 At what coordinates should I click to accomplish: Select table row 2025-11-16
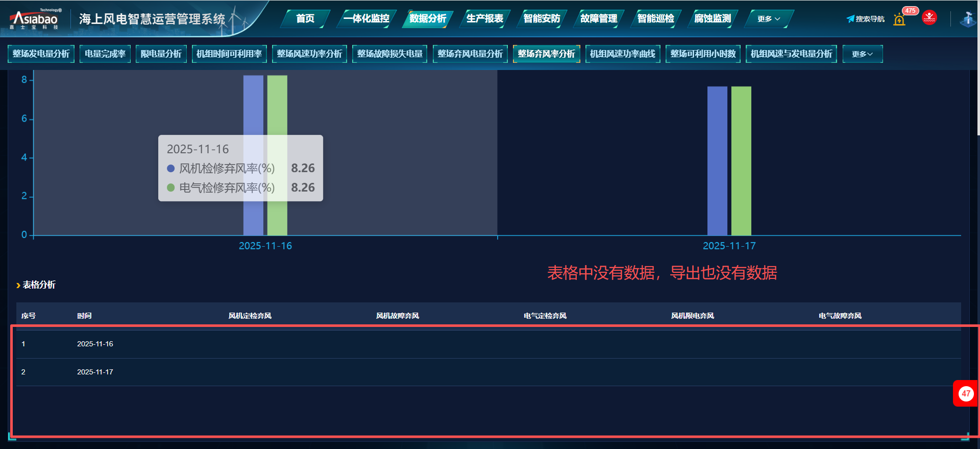click(95, 344)
